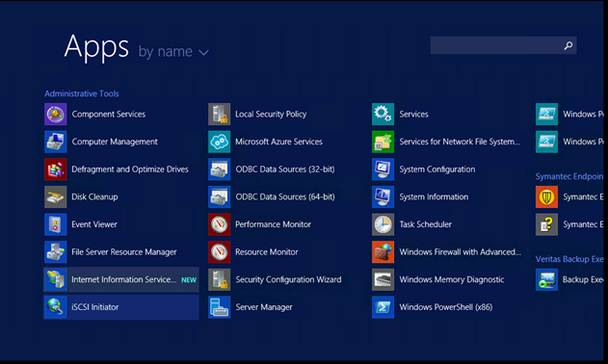
Task: Open Internet Information Services icon
Action: tap(56, 279)
